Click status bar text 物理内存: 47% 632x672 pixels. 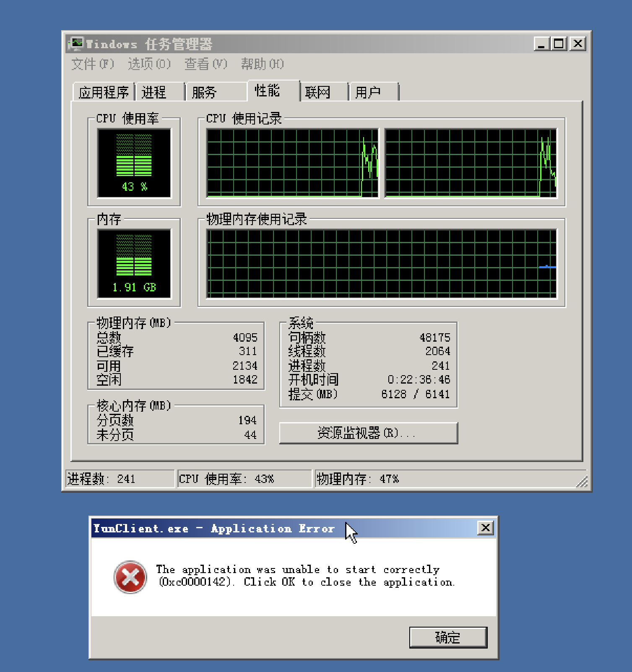pos(358,479)
